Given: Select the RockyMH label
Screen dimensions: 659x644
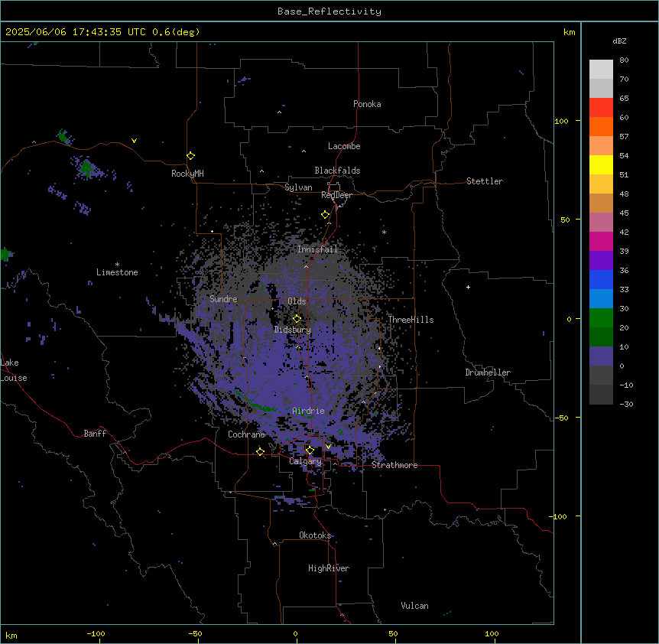Looking at the screenshot, I should [x=187, y=174].
